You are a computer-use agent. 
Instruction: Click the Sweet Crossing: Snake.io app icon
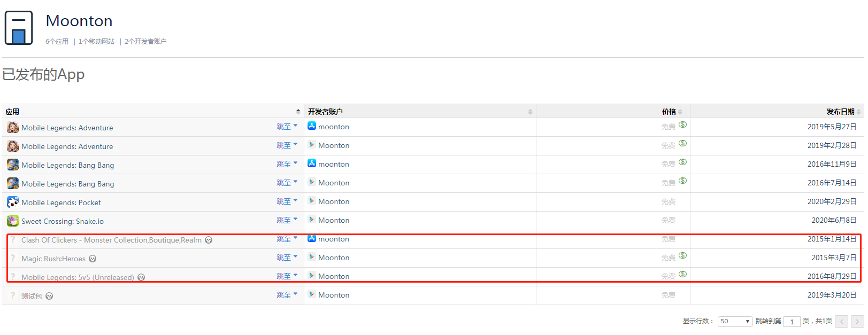click(x=13, y=221)
